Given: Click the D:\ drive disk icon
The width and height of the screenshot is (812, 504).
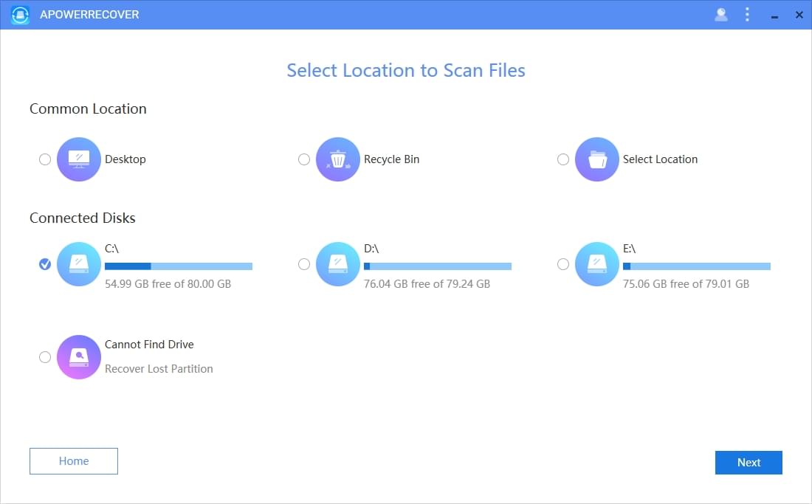Looking at the screenshot, I should pyautogui.click(x=338, y=263).
